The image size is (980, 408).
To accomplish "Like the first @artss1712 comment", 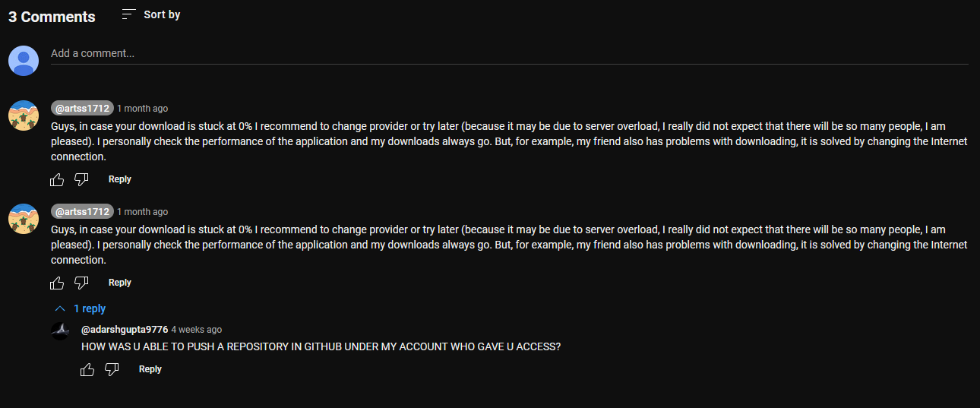I will (57, 179).
